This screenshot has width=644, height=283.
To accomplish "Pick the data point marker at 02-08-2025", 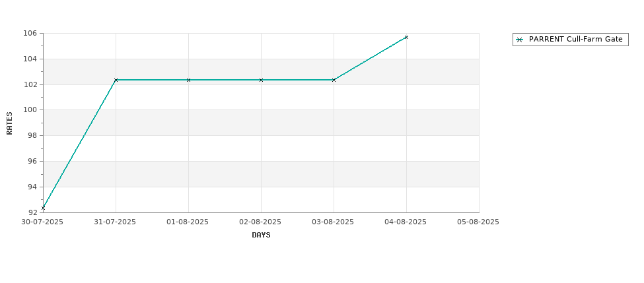I will pos(261,80).
